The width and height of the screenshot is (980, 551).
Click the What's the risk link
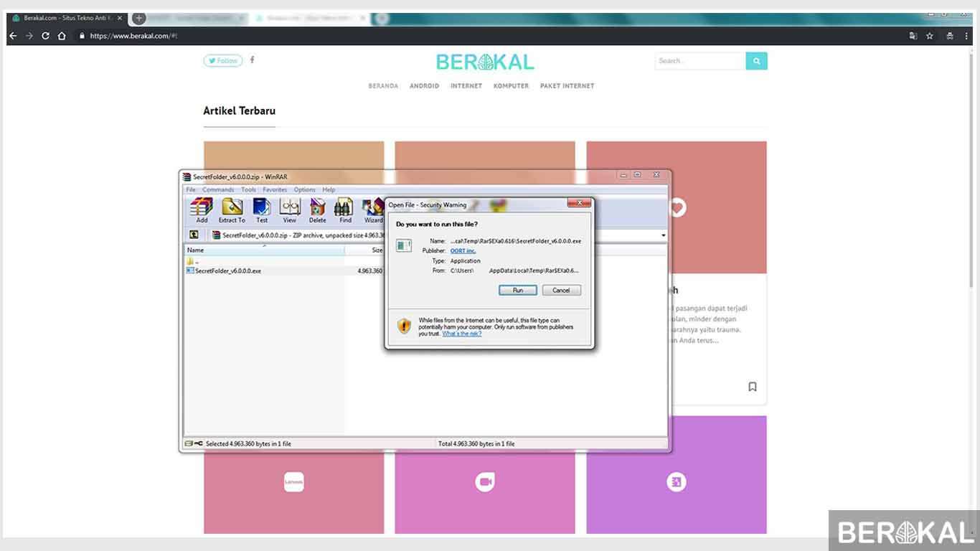[x=461, y=333]
